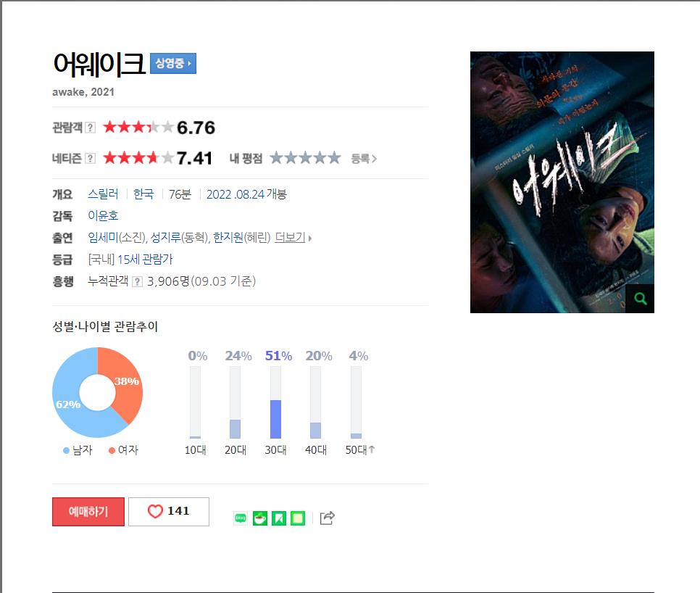Screen dimensions: 700x593
Task: Select the 스릴러 genre link
Action: point(103,194)
